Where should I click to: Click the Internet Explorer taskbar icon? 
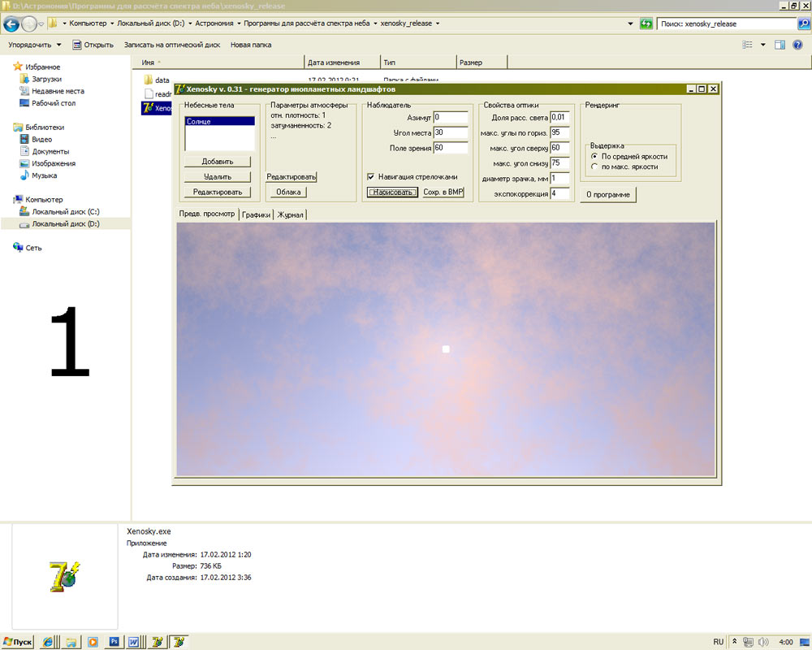tap(48, 642)
